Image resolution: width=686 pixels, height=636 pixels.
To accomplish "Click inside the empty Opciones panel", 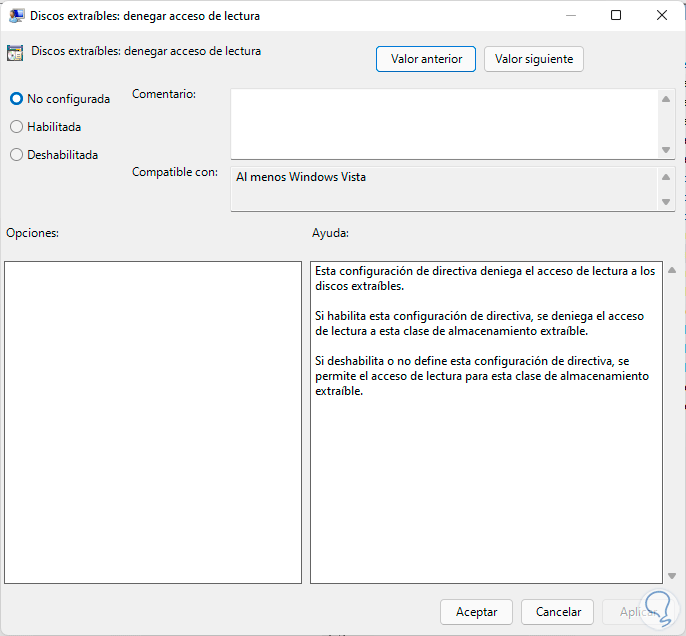I will pos(153,422).
